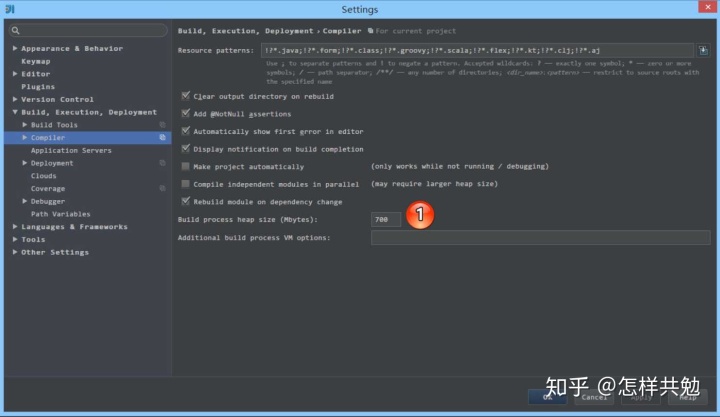
Task: Expand Appearance & Behavior section
Action: tap(15, 48)
